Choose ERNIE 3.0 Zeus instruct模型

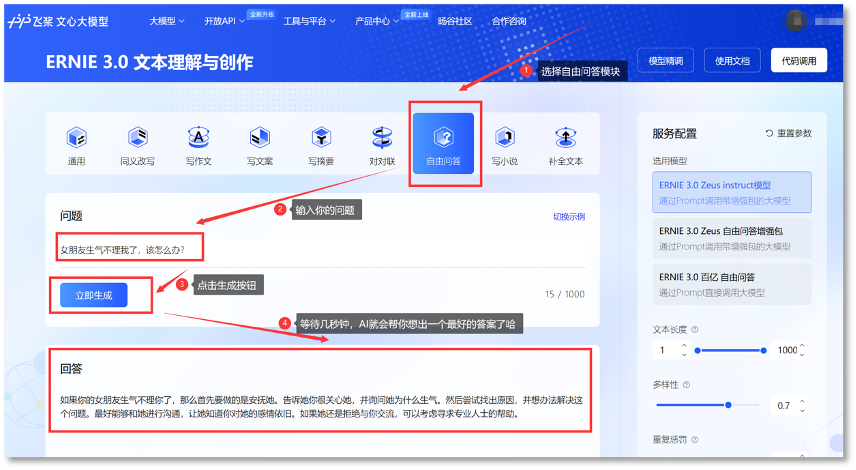[x=732, y=192]
